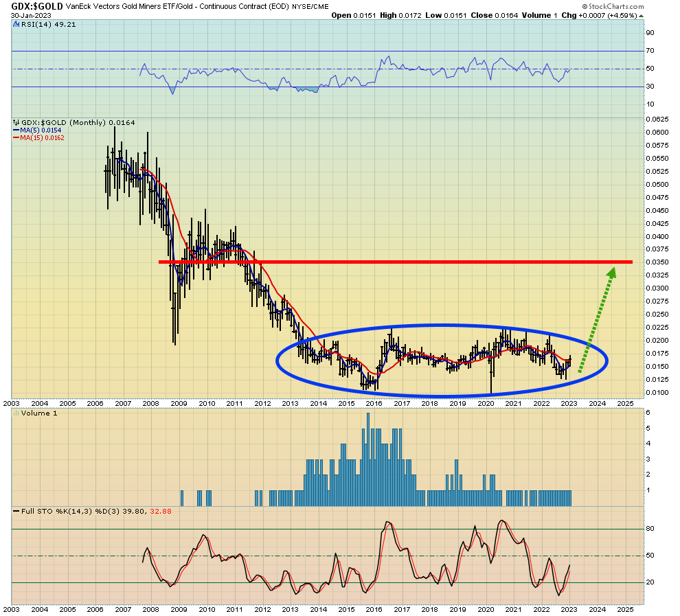Click the GDX:$GOLD price bar icon
Screen dimensions: 680x616
point(16,123)
